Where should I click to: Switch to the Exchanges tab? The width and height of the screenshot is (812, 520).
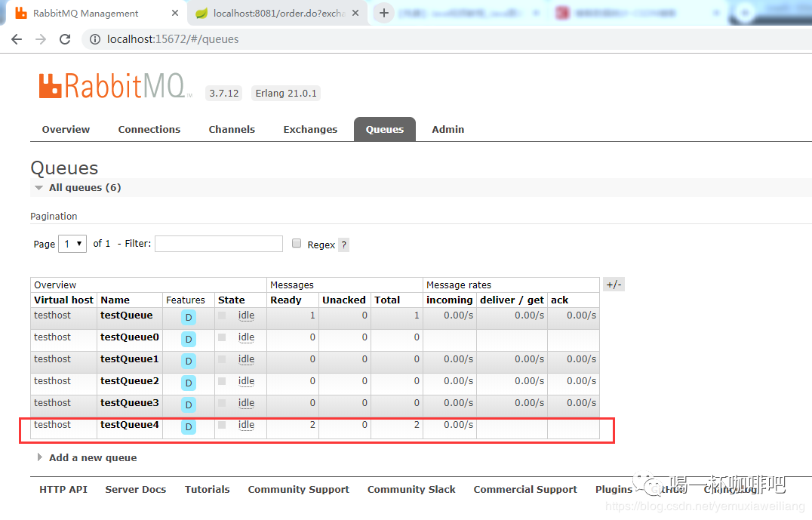(x=310, y=130)
